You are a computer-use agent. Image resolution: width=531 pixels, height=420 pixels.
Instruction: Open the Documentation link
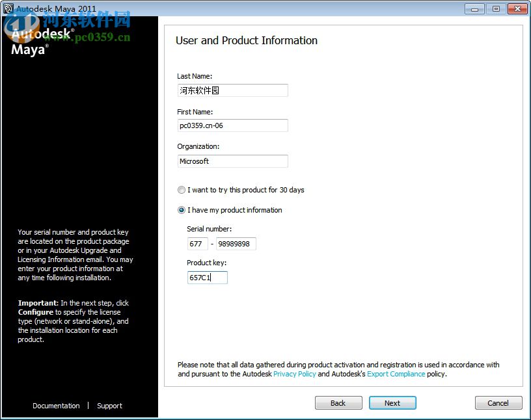coord(56,406)
